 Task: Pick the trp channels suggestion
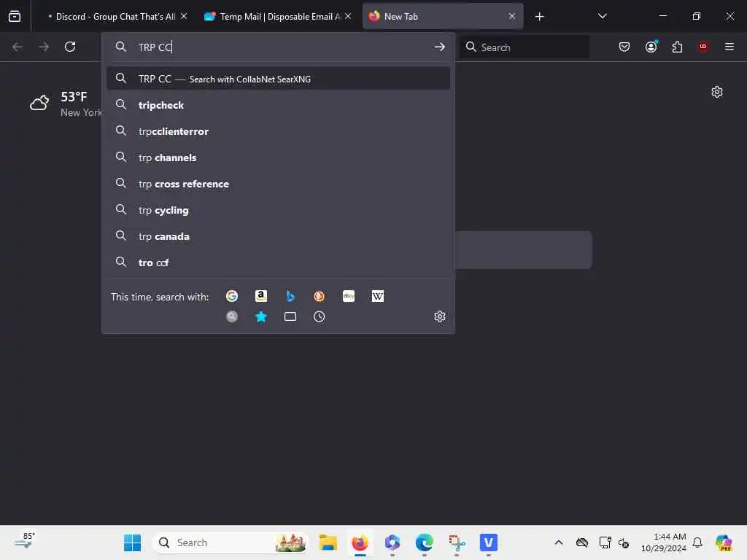tap(278, 157)
